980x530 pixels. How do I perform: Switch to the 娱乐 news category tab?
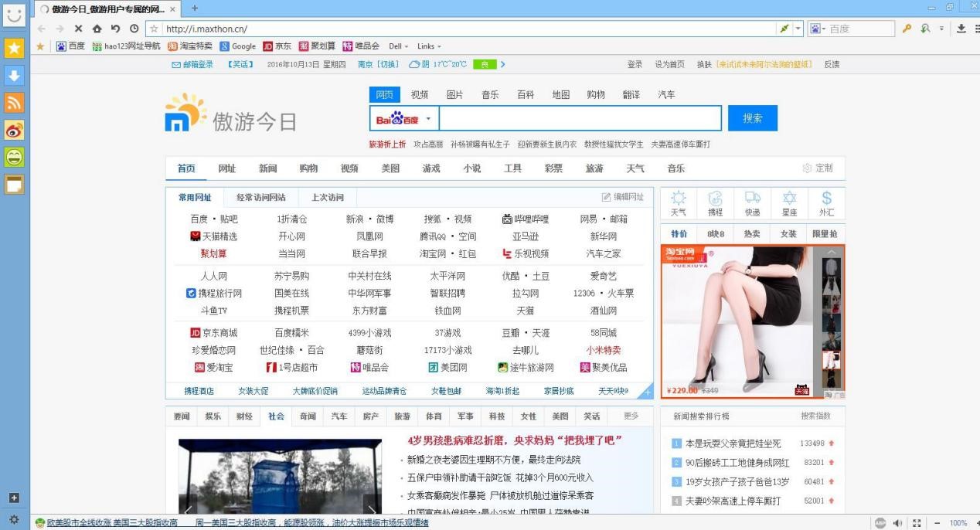point(213,416)
